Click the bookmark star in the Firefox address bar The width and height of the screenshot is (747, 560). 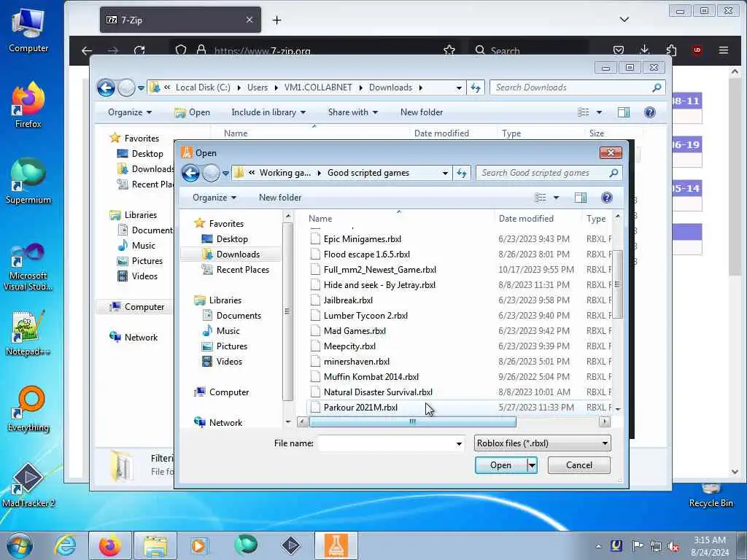click(449, 50)
